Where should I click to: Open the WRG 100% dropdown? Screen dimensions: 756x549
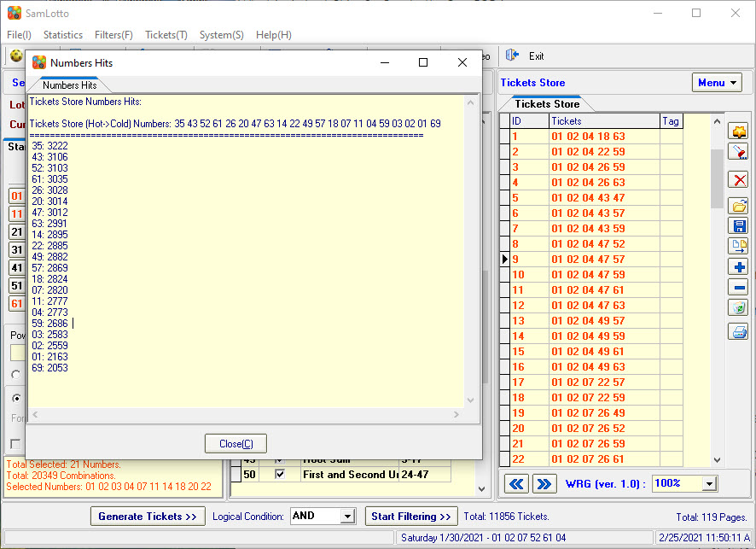coord(709,484)
